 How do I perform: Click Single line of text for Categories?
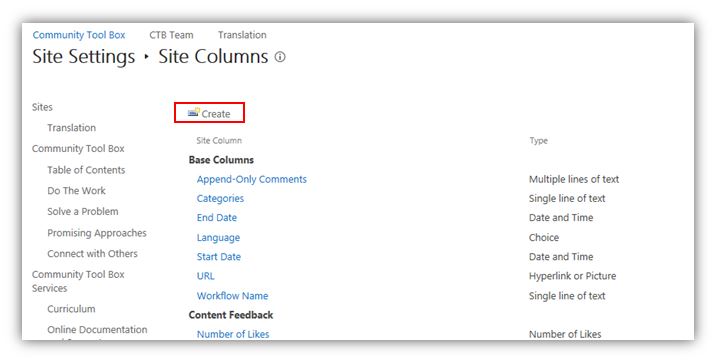tap(567, 198)
